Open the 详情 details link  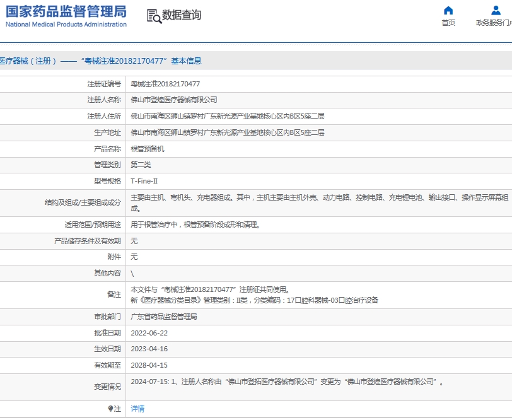tap(138, 409)
